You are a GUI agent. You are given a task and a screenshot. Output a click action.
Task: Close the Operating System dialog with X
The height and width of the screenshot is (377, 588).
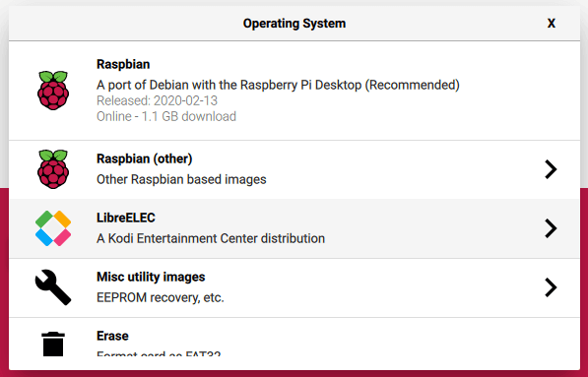coord(551,24)
